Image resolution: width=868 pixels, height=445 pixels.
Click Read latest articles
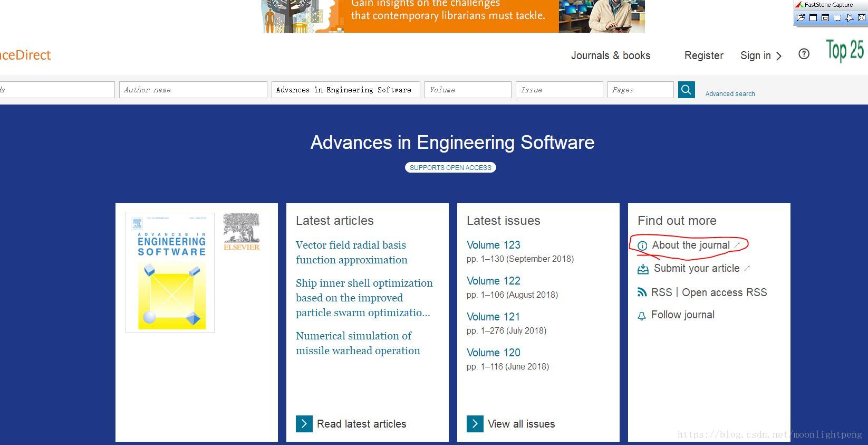click(x=362, y=424)
